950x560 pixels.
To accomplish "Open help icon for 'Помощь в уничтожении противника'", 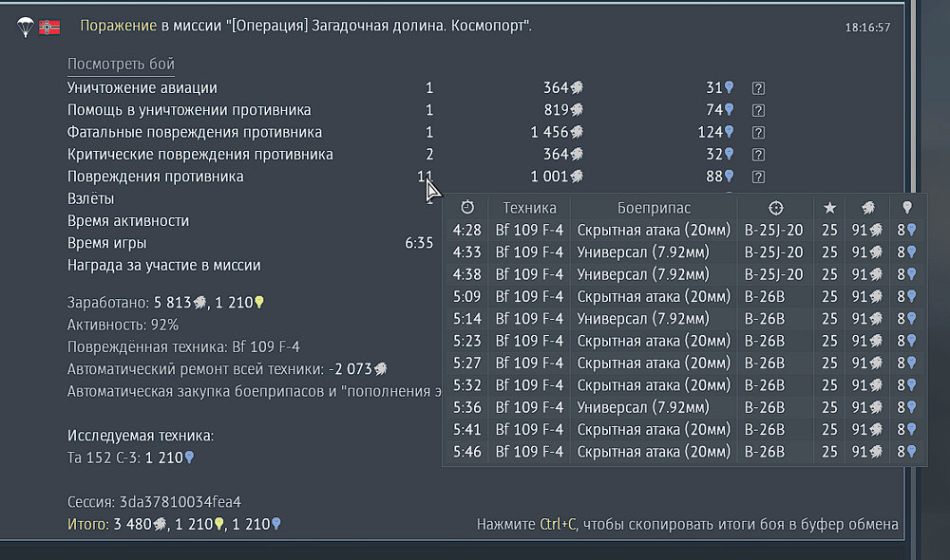I will pos(758,110).
